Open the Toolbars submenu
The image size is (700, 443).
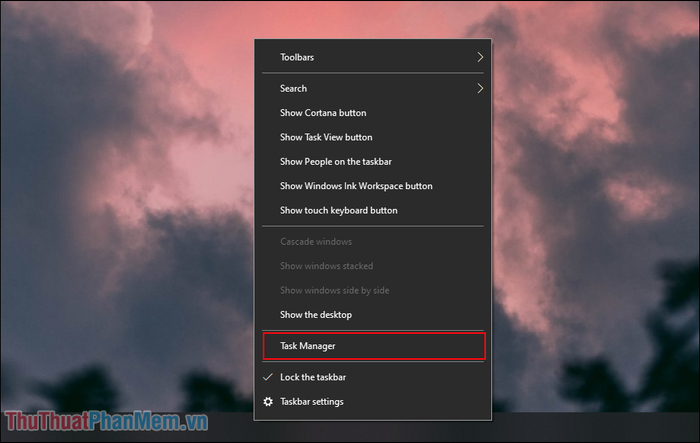tap(373, 57)
